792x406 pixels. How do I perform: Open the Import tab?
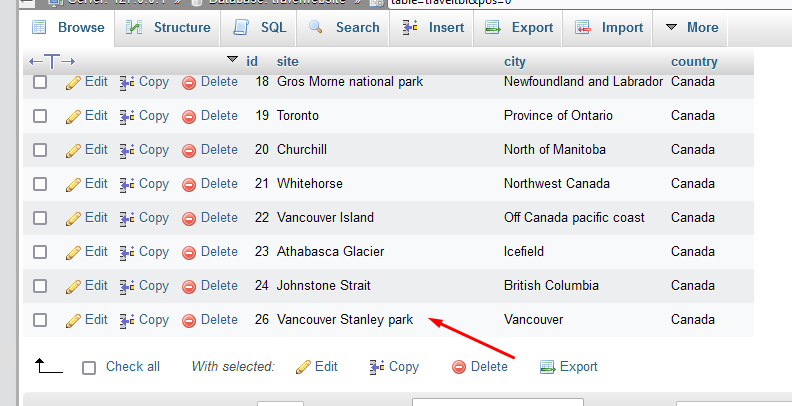pos(610,28)
